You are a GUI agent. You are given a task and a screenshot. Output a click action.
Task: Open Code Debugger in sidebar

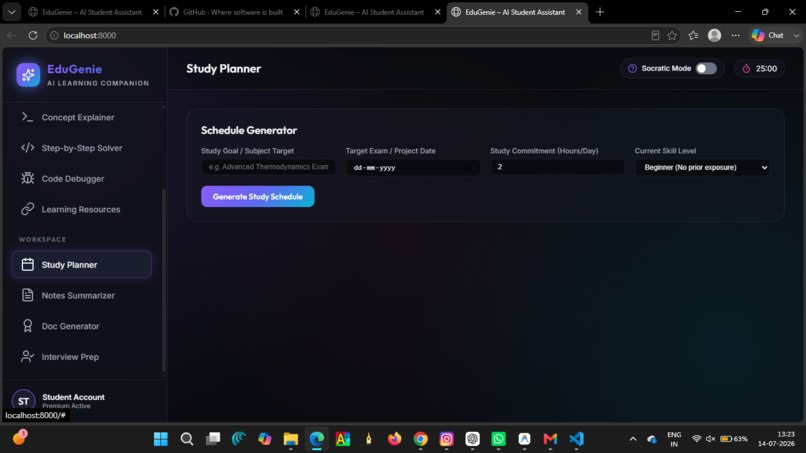(81, 178)
